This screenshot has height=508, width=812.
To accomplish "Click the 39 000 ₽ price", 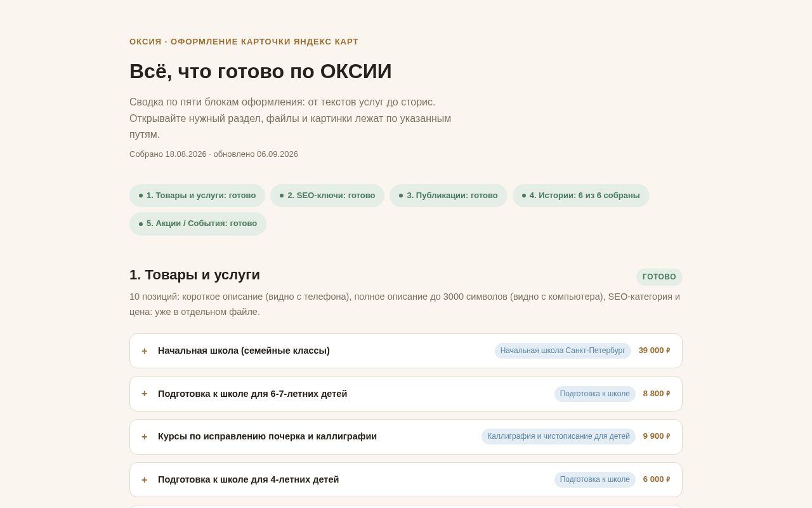I will coord(654,351).
